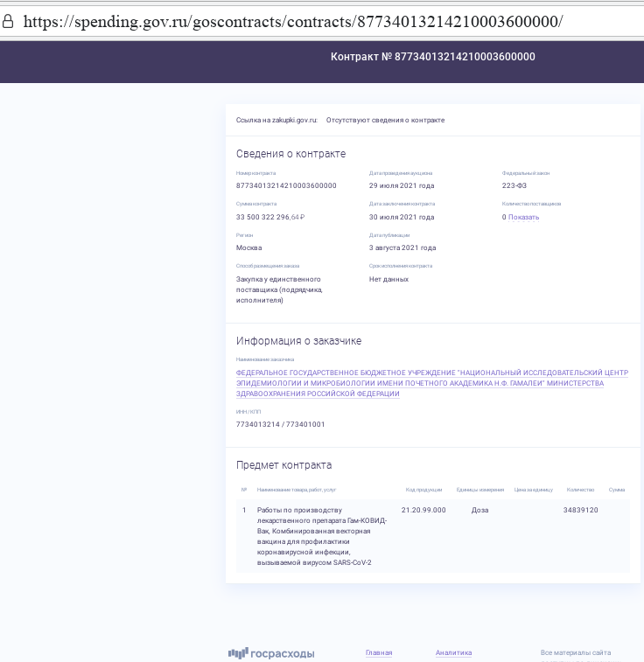Click the Наименование товара column header

(297, 490)
